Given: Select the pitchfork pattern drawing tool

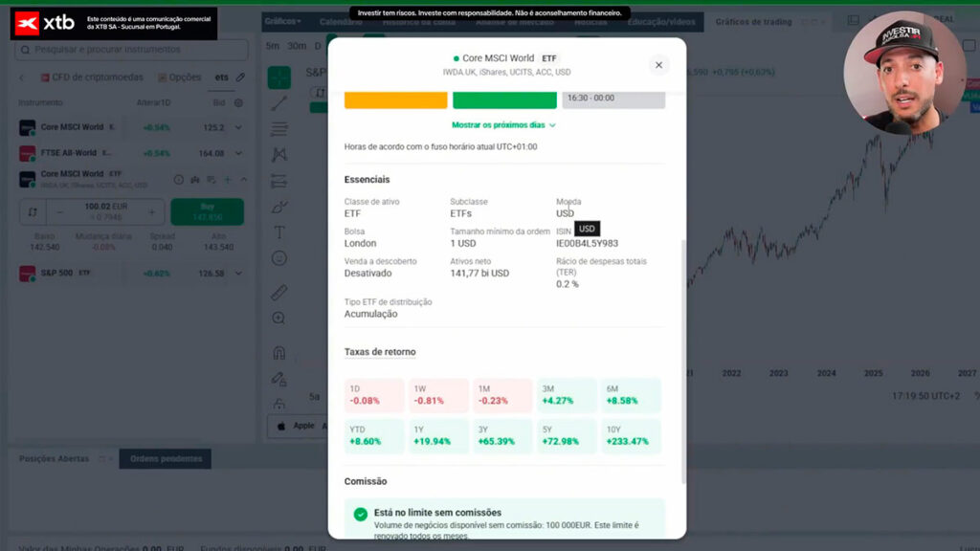Looking at the screenshot, I should [278, 155].
